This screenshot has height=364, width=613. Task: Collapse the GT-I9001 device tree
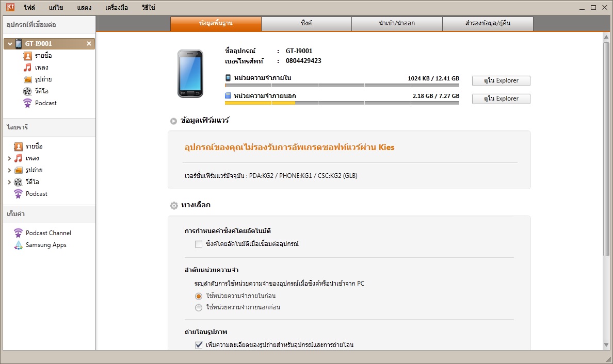pyautogui.click(x=10, y=44)
